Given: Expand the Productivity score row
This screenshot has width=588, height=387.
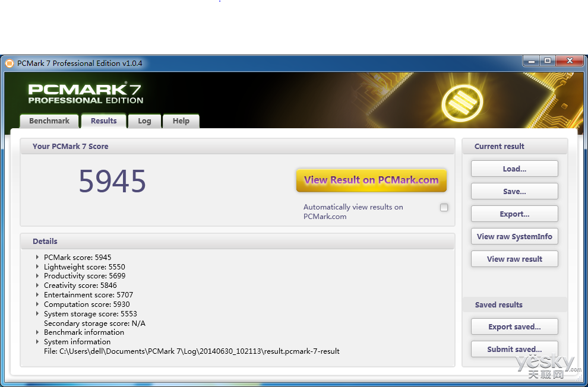Looking at the screenshot, I should click(37, 276).
